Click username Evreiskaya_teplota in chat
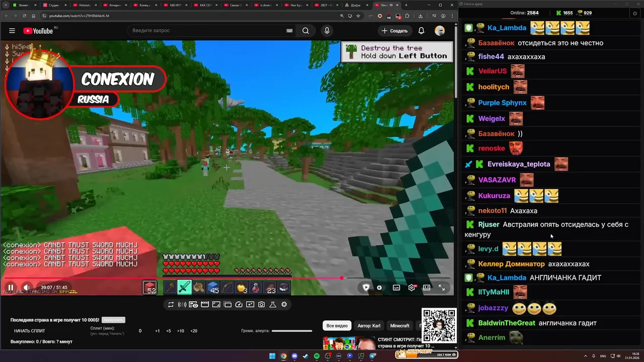The image size is (644, 362). tap(519, 164)
